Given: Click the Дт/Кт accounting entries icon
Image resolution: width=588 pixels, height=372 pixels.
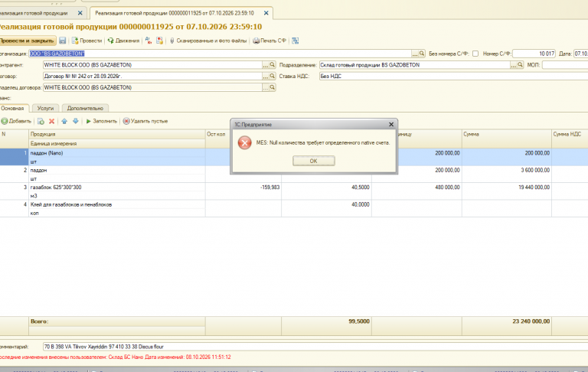Looking at the screenshot, I should 149,41.
